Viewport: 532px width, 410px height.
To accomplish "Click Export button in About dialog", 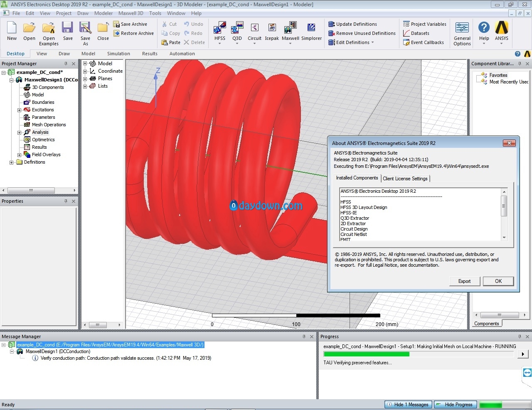I will (465, 281).
